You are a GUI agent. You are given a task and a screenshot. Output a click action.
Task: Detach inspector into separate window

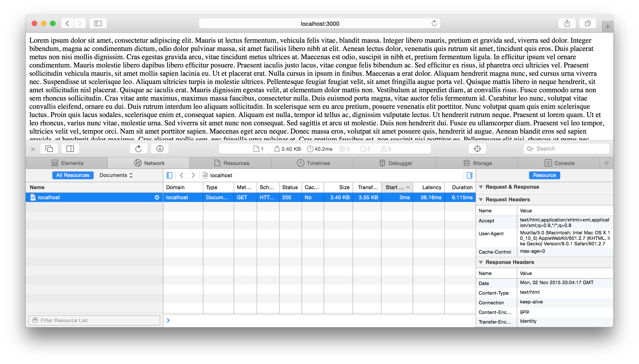49,149
